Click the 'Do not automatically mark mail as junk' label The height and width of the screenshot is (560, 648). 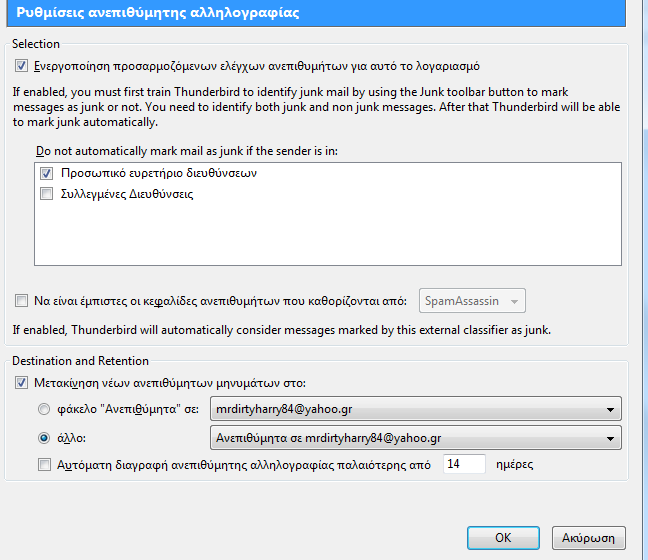point(187,151)
